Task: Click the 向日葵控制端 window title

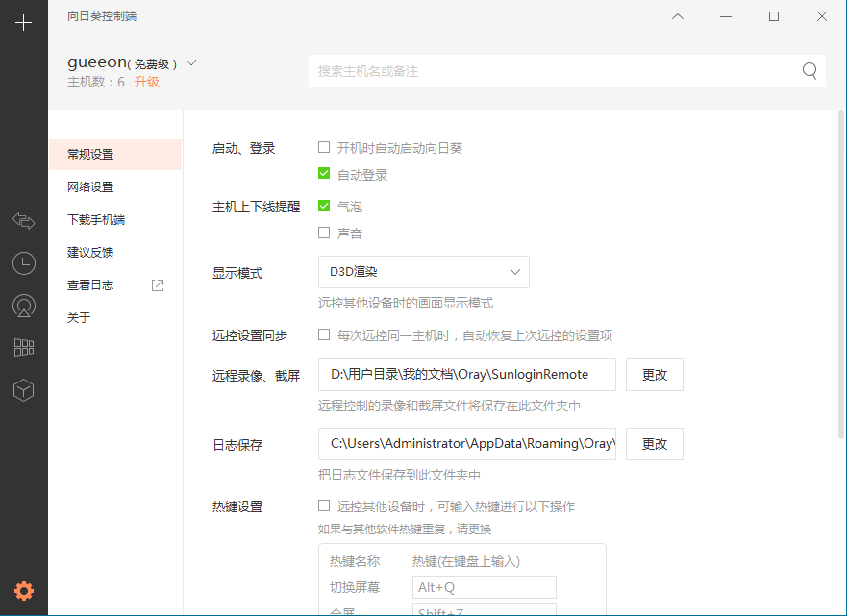Action: click(x=102, y=16)
